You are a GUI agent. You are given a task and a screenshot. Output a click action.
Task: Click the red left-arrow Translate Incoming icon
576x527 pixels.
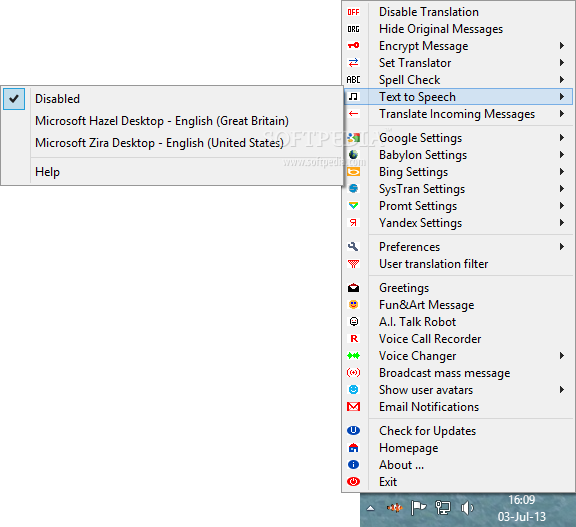353,114
